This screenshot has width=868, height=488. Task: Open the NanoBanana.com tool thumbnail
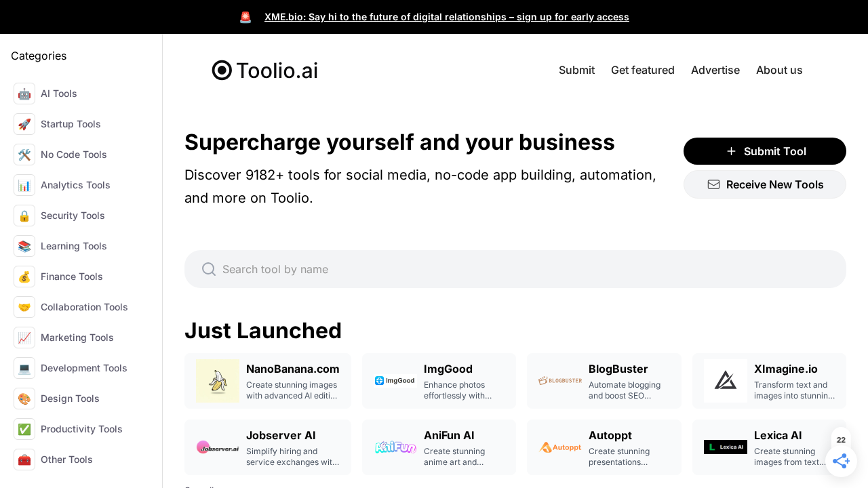217,380
